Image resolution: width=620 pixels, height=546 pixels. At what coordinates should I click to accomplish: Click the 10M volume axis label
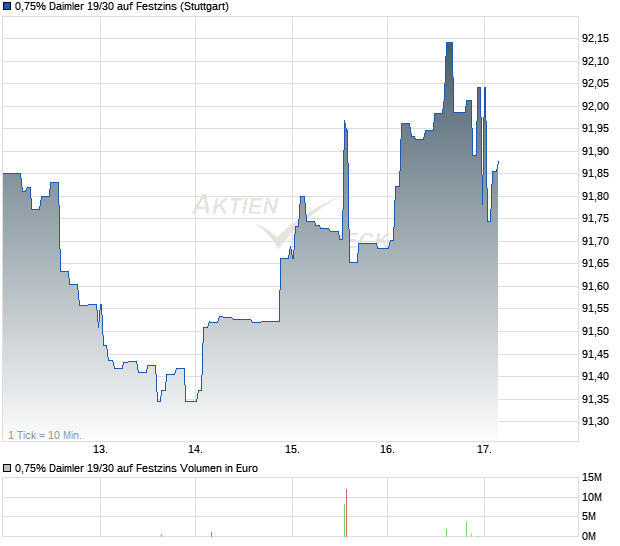coord(592,497)
